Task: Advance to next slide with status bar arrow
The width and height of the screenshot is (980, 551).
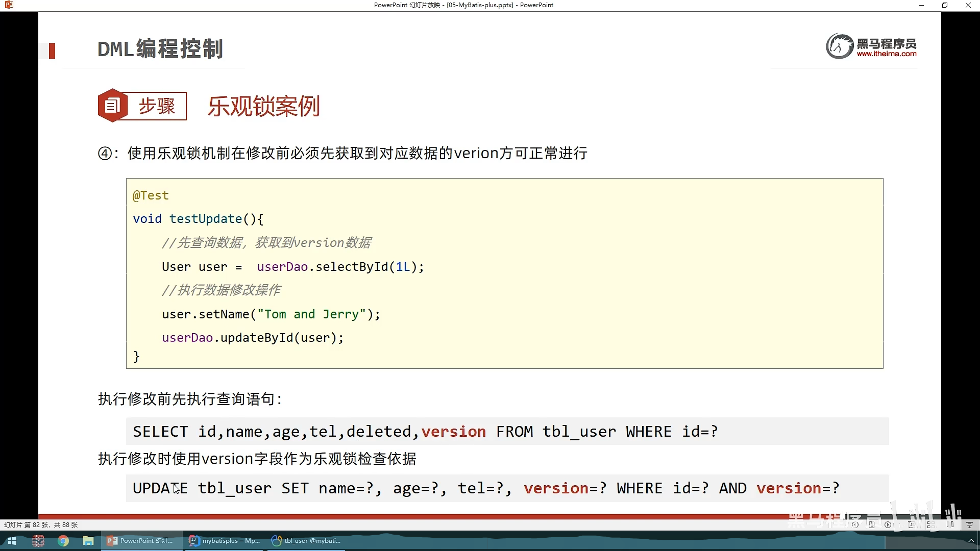Action: coord(888,524)
